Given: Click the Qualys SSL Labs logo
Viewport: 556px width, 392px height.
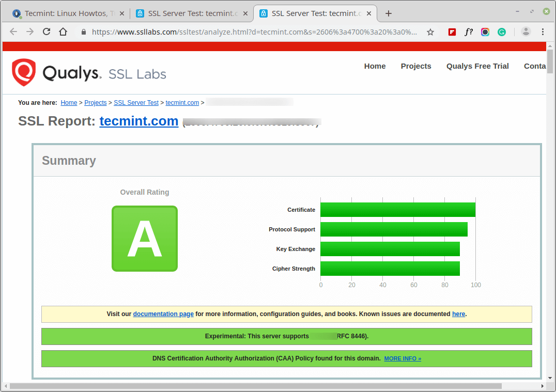Looking at the screenshot, I should coord(89,73).
